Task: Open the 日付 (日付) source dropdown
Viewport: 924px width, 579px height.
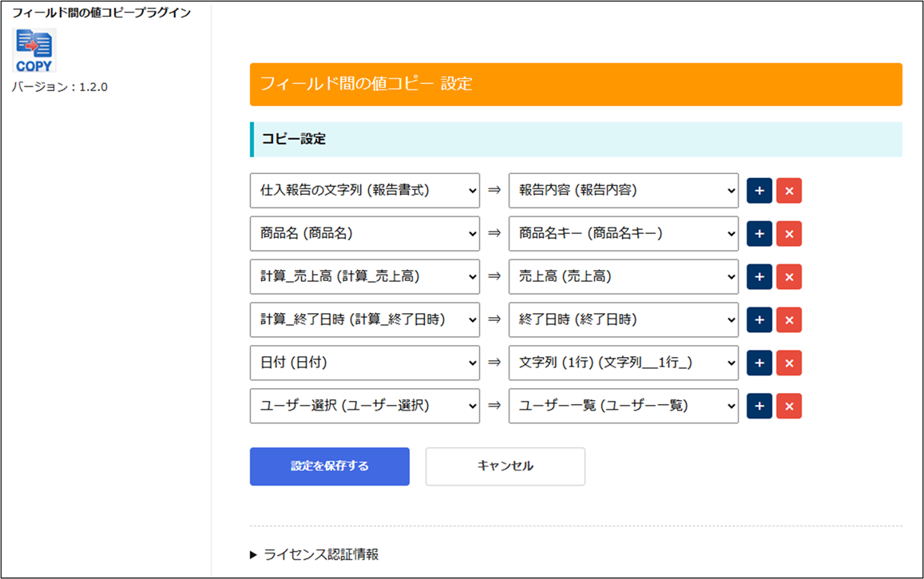Action: (x=364, y=363)
